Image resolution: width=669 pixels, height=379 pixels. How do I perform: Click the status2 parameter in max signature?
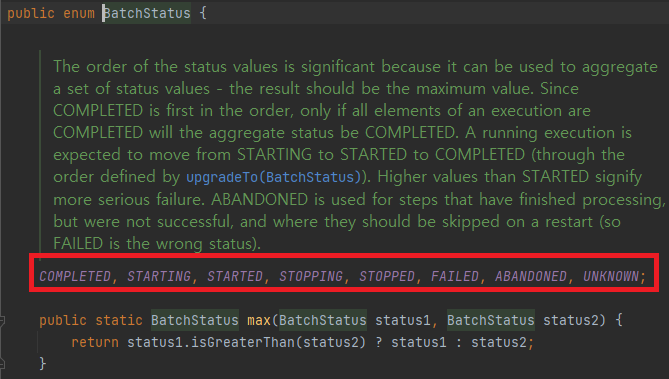click(x=571, y=320)
